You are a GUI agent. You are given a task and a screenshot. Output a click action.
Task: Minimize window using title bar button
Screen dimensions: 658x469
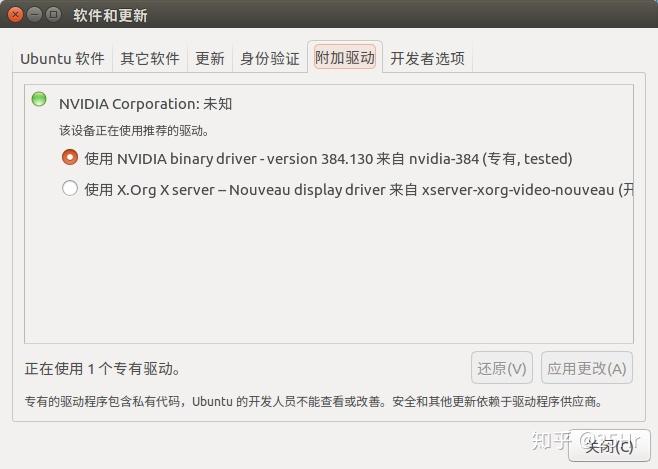(x=34, y=15)
